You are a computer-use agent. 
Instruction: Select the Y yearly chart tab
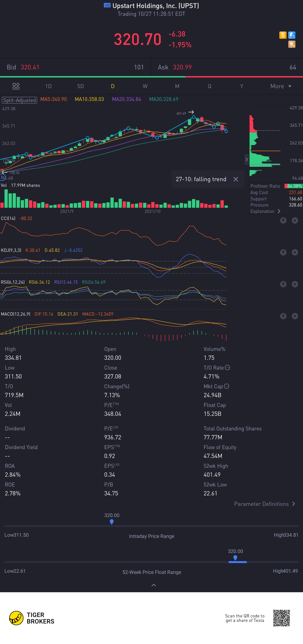(x=241, y=86)
